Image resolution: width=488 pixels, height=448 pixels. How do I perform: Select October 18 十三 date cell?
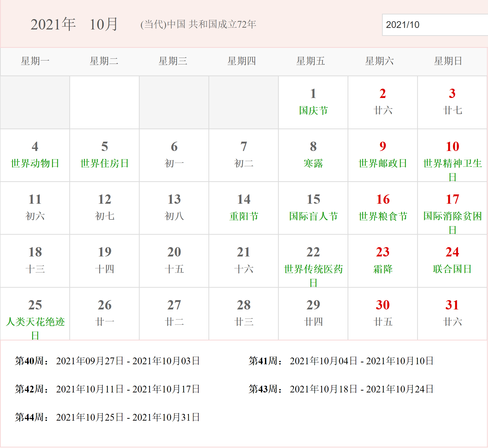pos(35,261)
